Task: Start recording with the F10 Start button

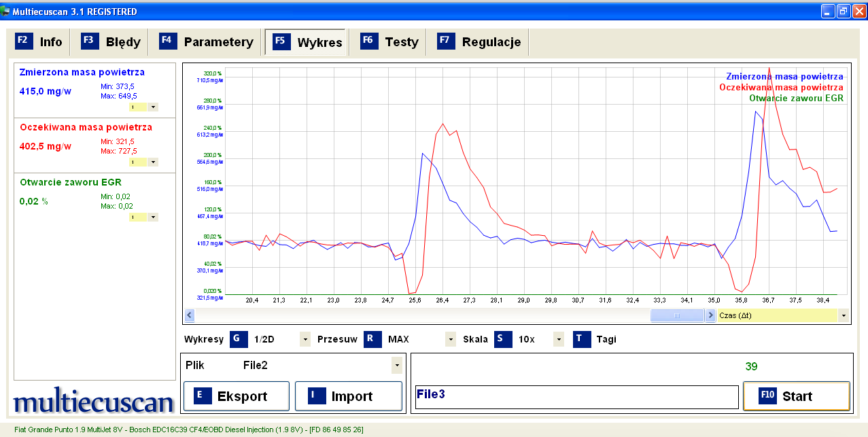Action: pyautogui.click(x=796, y=396)
